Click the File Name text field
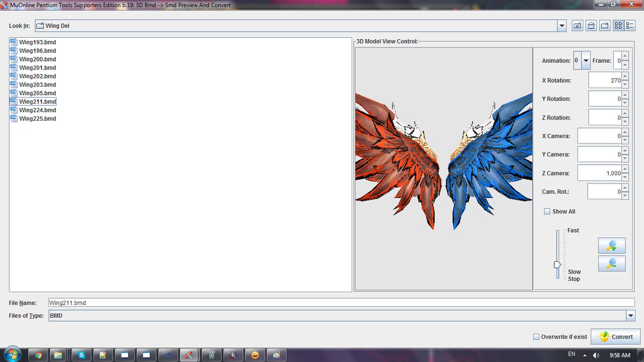The image size is (644, 362). (341, 303)
